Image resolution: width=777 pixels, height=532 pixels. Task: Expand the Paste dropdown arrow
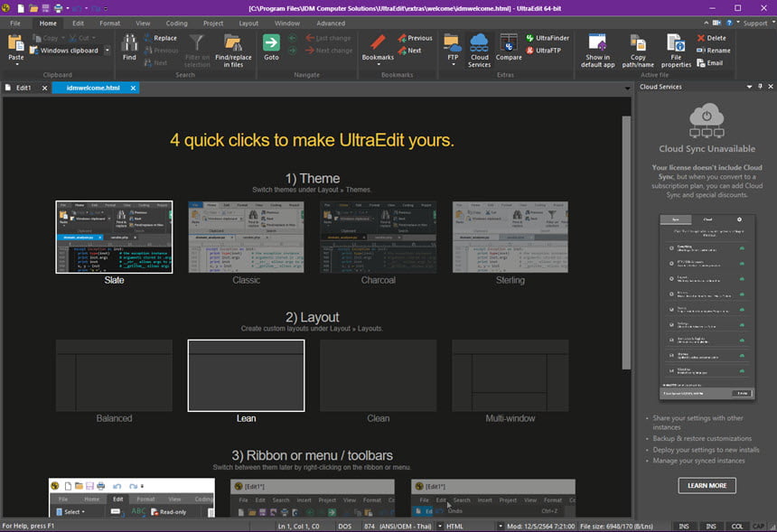(16, 64)
